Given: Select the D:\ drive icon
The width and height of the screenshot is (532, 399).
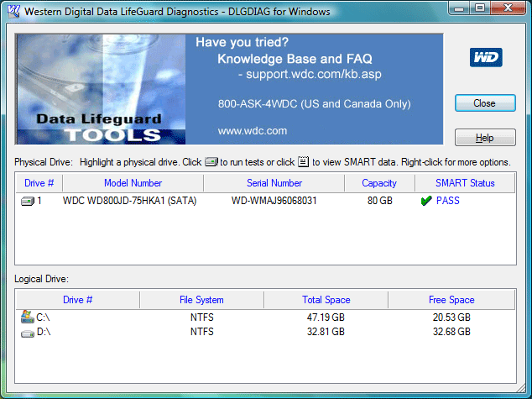Looking at the screenshot, I should 28,333.
